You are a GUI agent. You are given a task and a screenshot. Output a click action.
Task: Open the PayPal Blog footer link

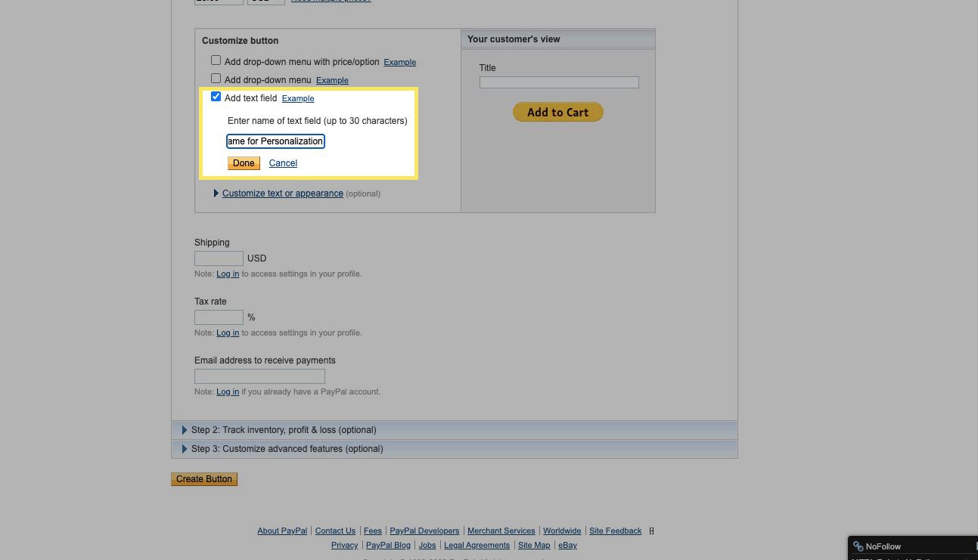click(x=388, y=546)
